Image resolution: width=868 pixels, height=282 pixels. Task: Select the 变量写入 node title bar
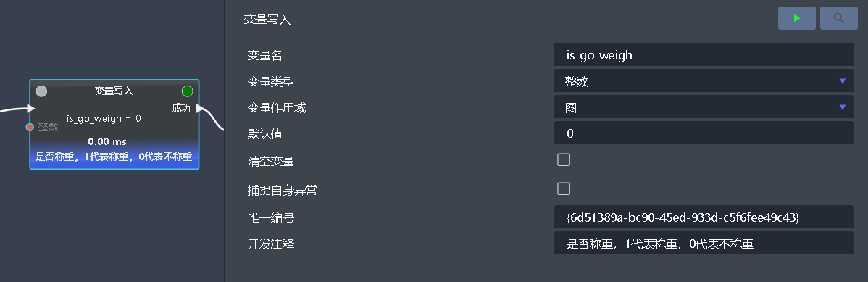[x=114, y=91]
